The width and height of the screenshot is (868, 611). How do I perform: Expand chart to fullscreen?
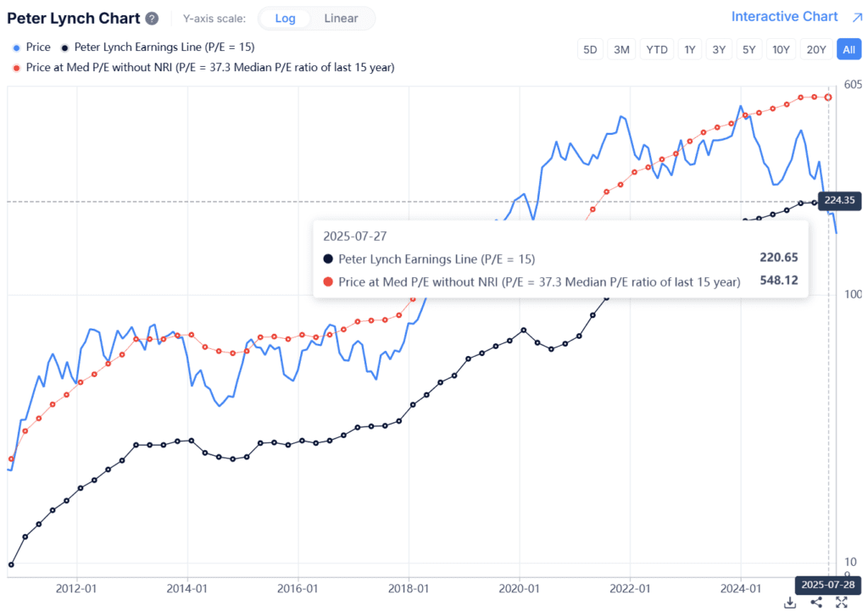(841, 603)
